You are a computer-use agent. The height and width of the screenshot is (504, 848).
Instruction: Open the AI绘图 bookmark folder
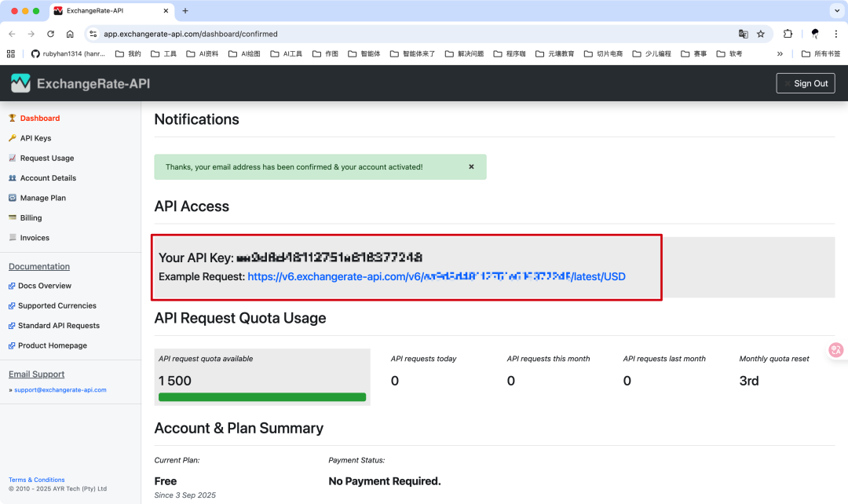[x=244, y=53]
